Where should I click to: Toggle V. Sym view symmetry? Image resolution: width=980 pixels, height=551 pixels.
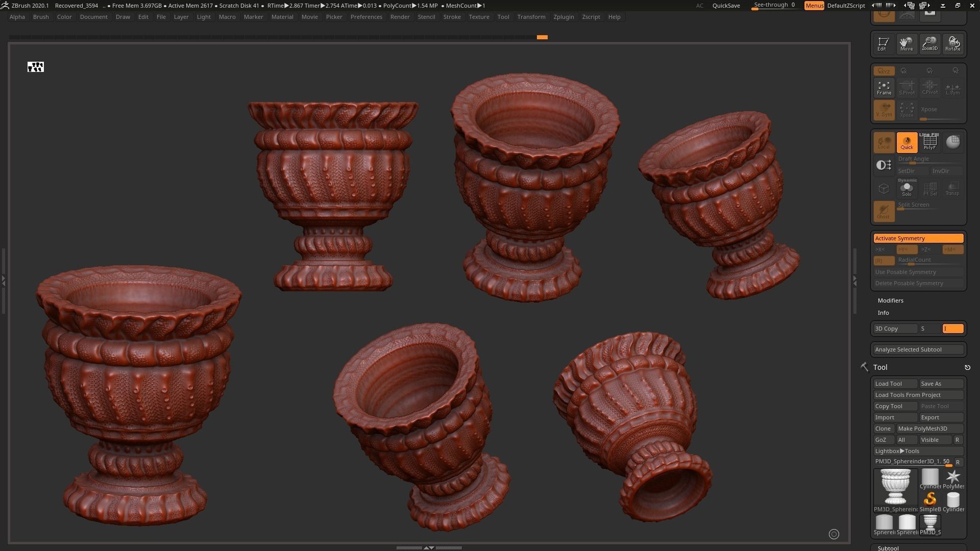pos(884,110)
